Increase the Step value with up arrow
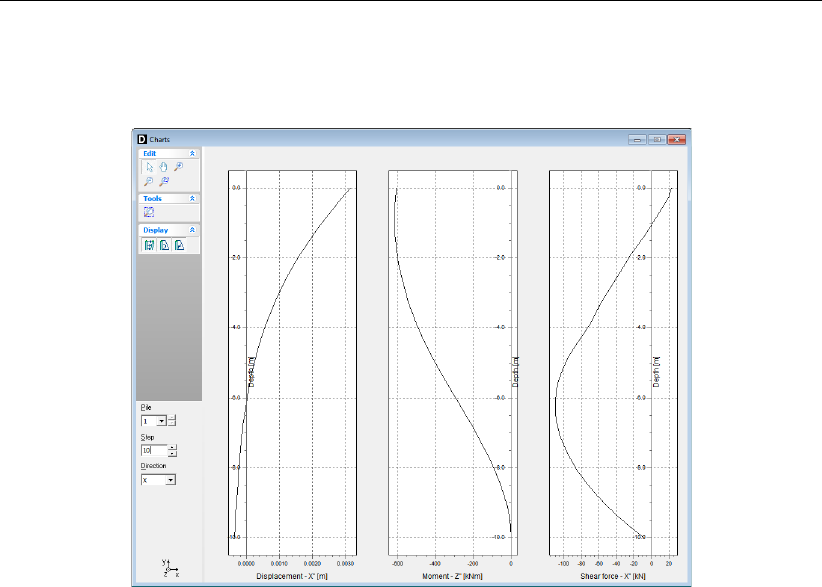 click(x=172, y=447)
